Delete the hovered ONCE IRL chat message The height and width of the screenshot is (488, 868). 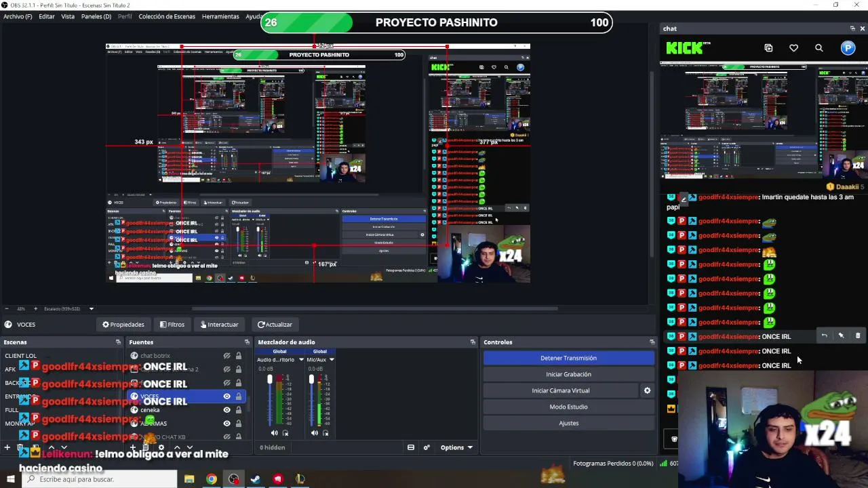(858, 335)
